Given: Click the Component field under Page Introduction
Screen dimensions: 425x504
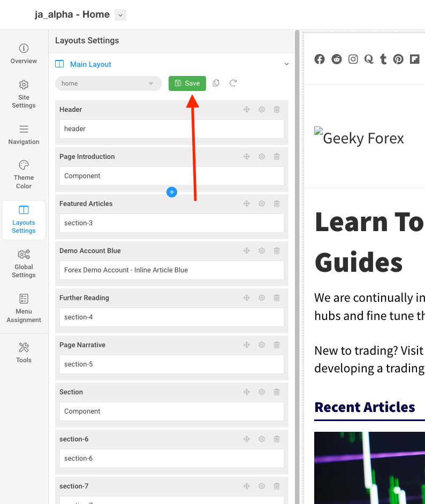Looking at the screenshot, I should tap(172, 176).
